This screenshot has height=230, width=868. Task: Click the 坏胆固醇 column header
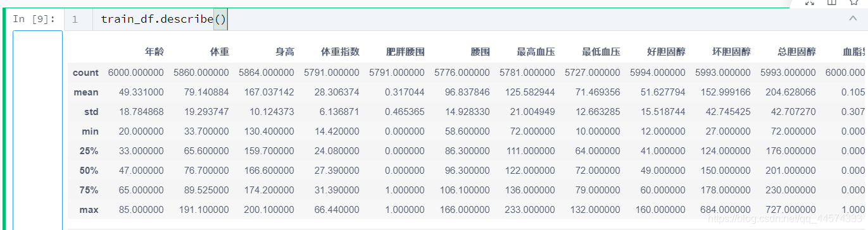click(x=731, y=52)
